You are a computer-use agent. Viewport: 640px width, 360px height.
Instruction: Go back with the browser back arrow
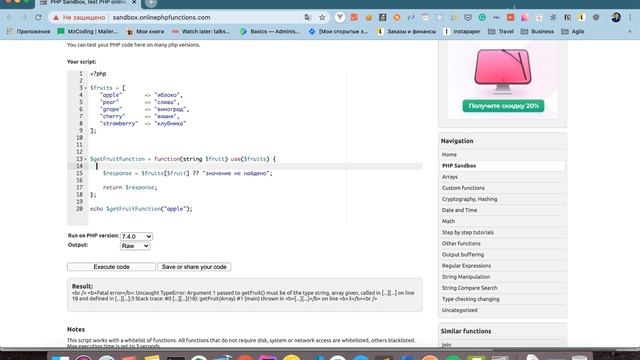[10, 18]
